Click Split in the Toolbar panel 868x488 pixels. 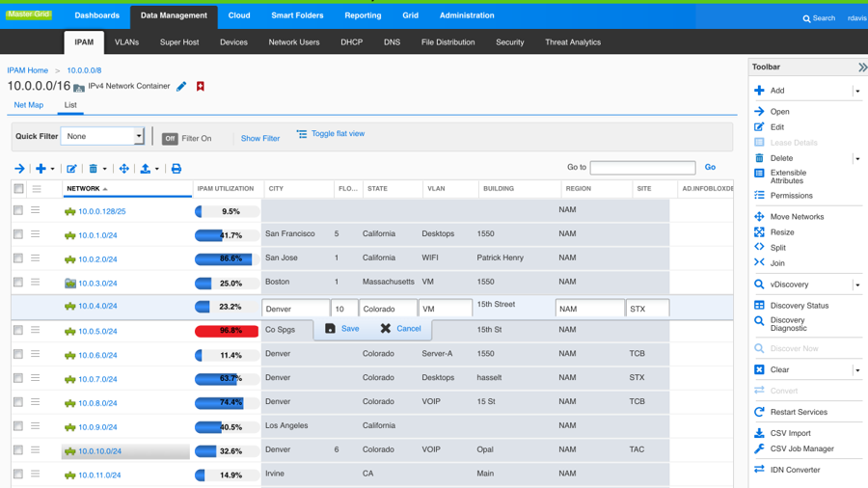[777, 248]
